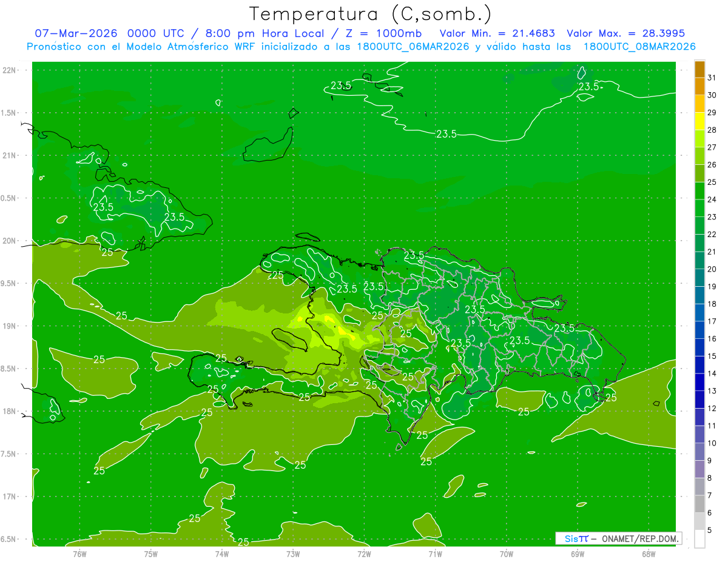The width and height of the screenshot is (728, 562).
Task: Click the legend scale label '31'
Action: point(712,78)
